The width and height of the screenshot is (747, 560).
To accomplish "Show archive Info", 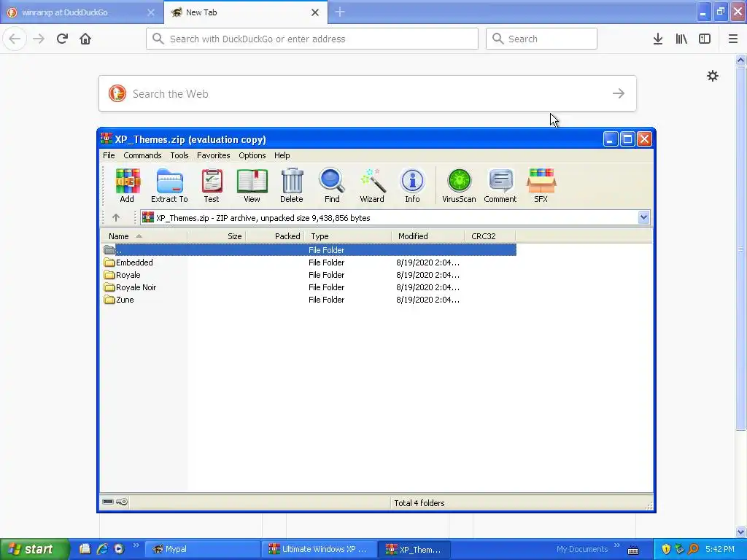I will tap(413, 185).
